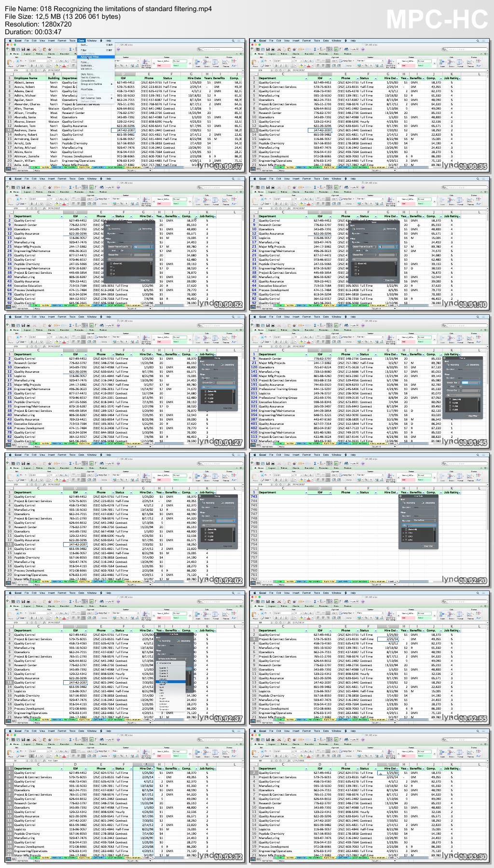This screenshot has width=494, height=868.
Task: Switch to the Review ribbon tab in 00:01:45 frame
Action: tap(348, 330)
